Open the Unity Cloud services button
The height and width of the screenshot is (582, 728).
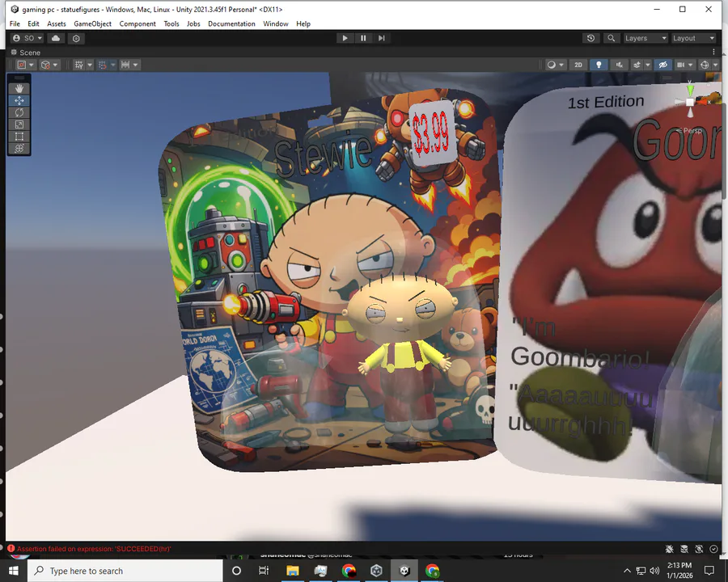click(56, 38)
